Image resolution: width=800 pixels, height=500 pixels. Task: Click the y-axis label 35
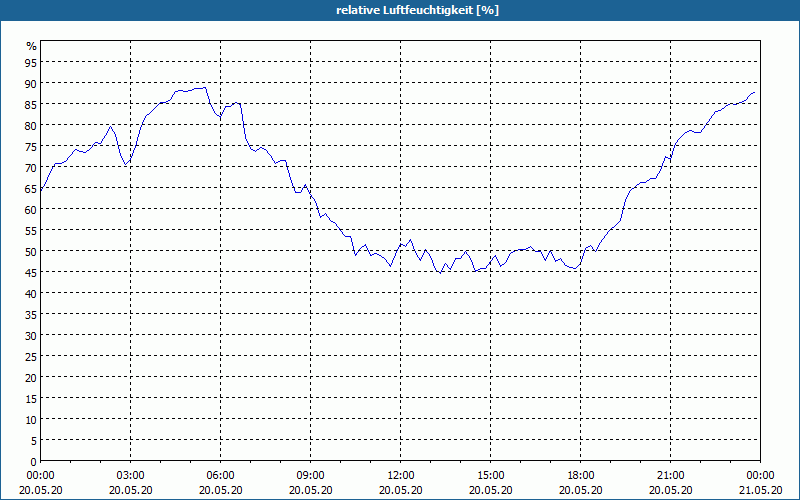click(x=31, y=315)
